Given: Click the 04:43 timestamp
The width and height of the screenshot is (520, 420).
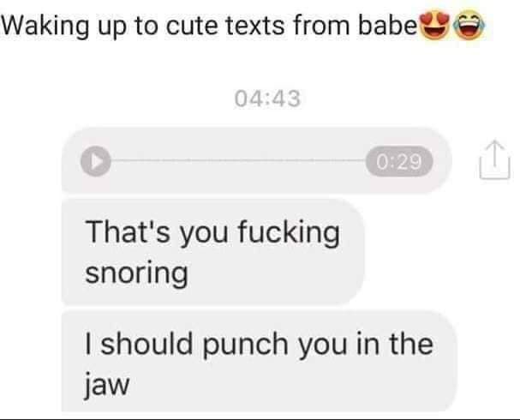Looking at the screenshot, I should [267, 99].
